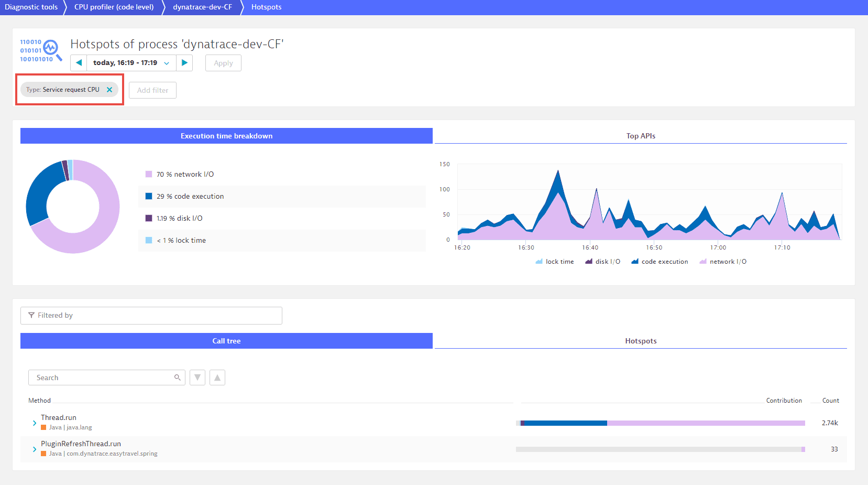The width and height of the screenshot is (868, 485).
Task: Open CPU profiler (code level) breadcrumb
Action: [x=114, y=7]
